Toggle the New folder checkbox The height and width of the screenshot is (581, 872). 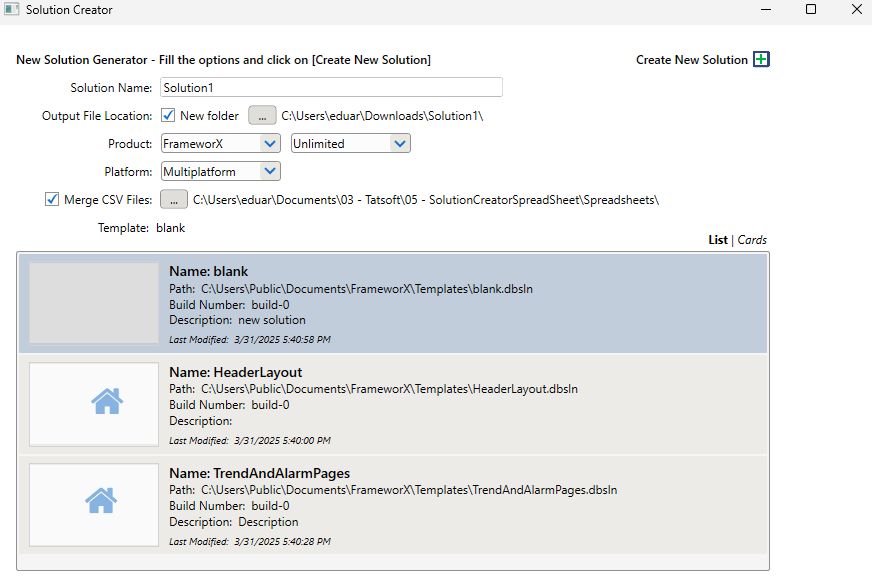coord(168,116)
